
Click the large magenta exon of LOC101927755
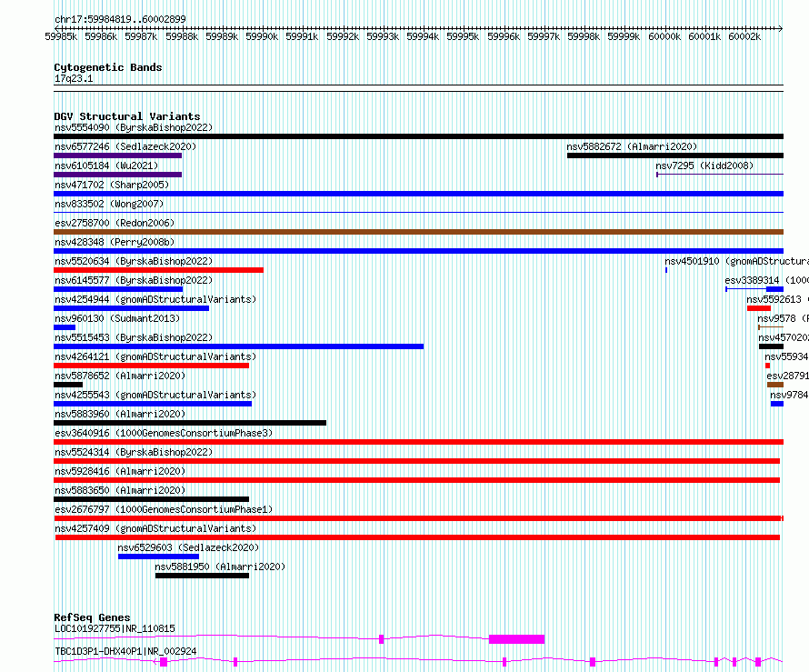click(516, 639)
